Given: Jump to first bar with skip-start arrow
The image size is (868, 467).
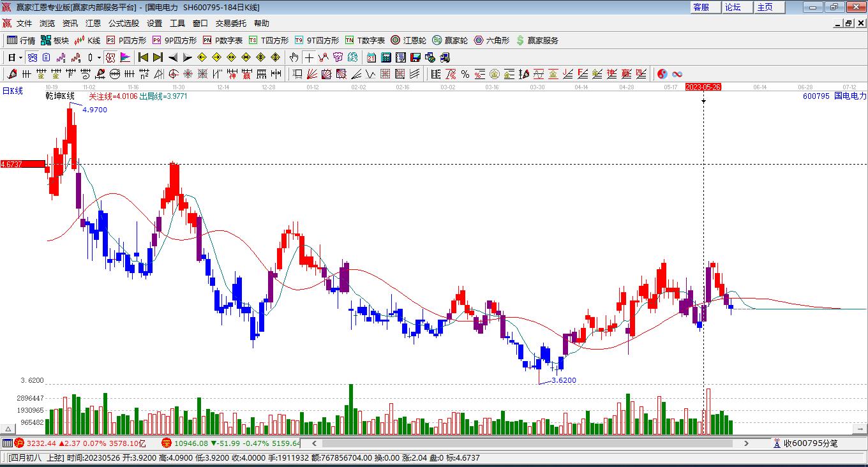Looking at the screenshot, I should pyautogui.click(x=143, y=57).
